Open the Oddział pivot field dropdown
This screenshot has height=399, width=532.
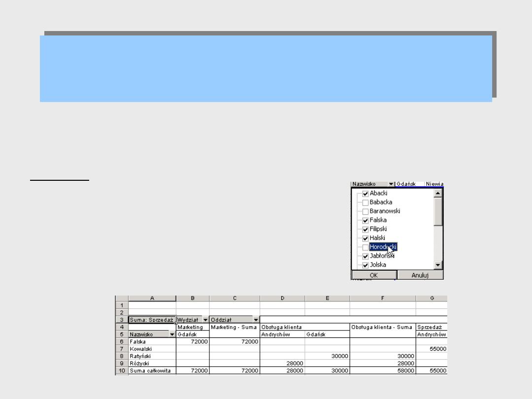pos(256,320)
